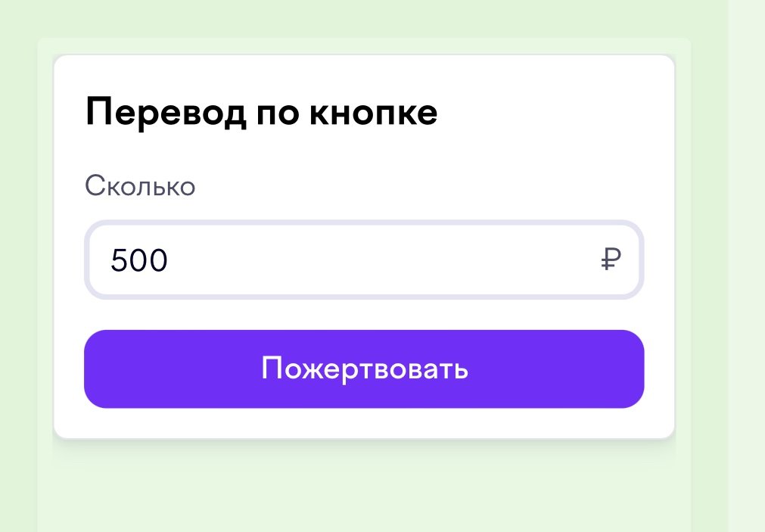Click the word кнопке in the card title
The height and width of the screenshot is (532, 765).
coord(373,112)
